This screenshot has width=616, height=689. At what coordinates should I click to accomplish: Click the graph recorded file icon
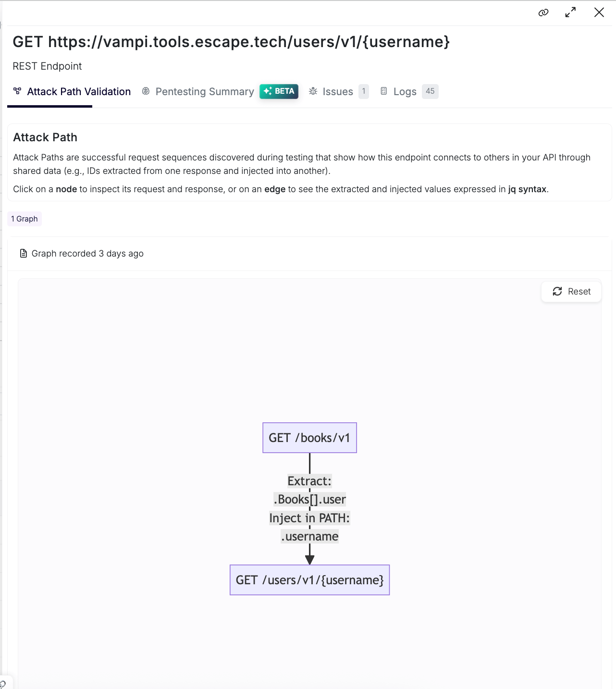(x=23, y=254)
